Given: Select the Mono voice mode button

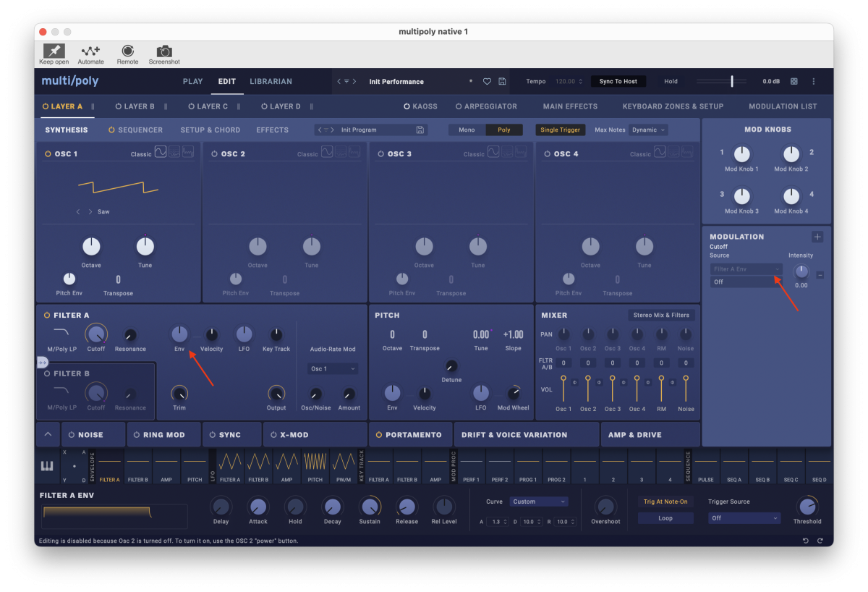Looking at the screenshot, I should point(467,130).
